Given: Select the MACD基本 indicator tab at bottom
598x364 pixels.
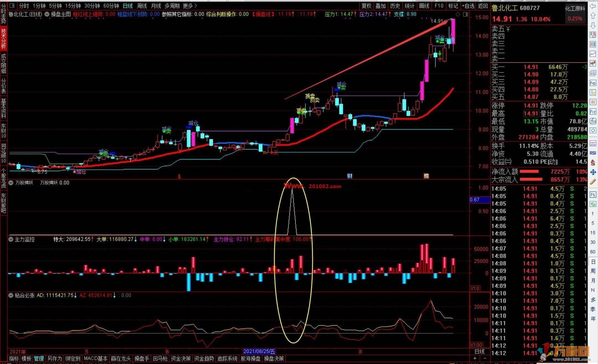Looking at the screenshot, I should click(x=96, y=358).
